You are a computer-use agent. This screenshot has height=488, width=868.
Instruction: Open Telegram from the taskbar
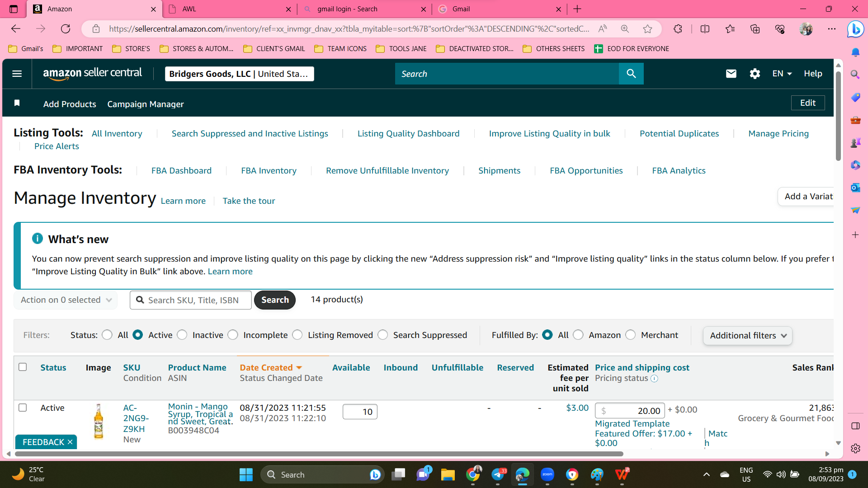(498, 474)
